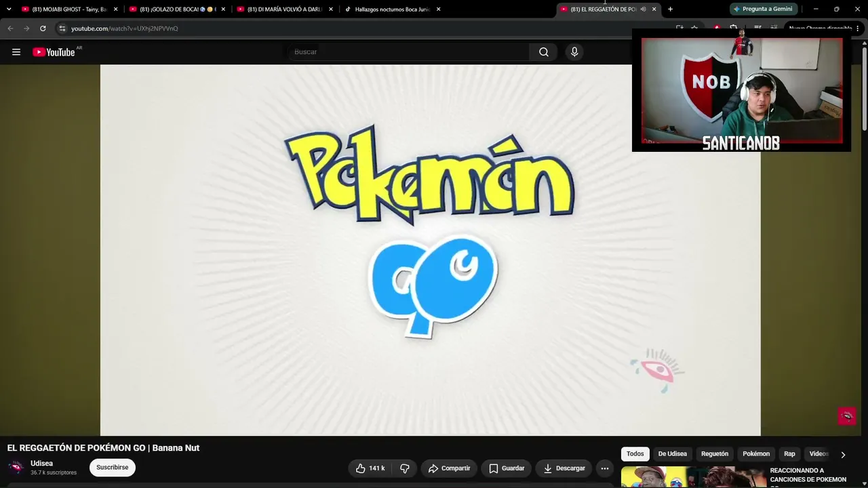Open the REACCIONANDO A CANCIONES video thumbnail
868x488 pixels.
[692, 477]
